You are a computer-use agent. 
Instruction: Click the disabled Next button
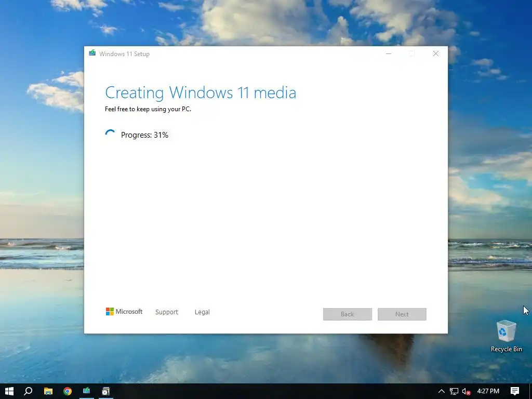402,314
